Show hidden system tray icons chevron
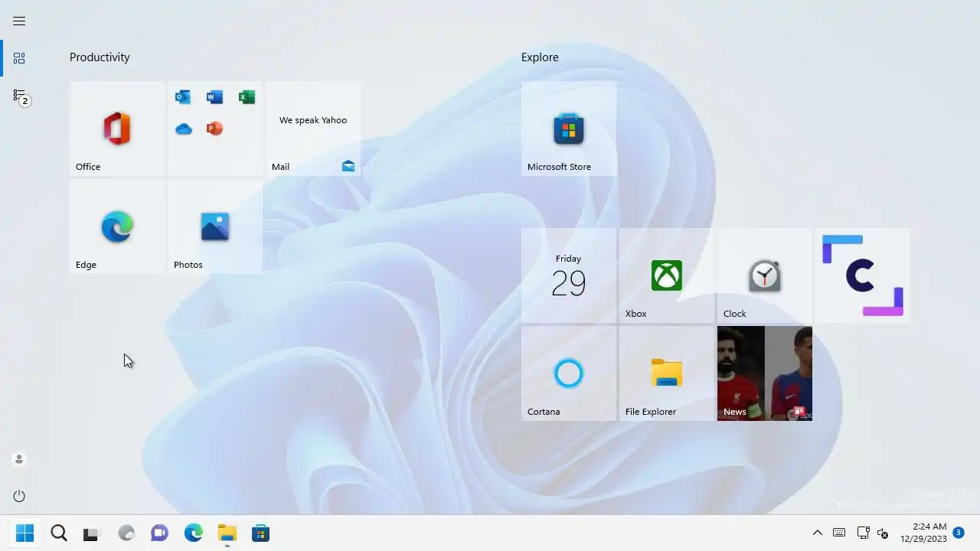 pos(817,533)
